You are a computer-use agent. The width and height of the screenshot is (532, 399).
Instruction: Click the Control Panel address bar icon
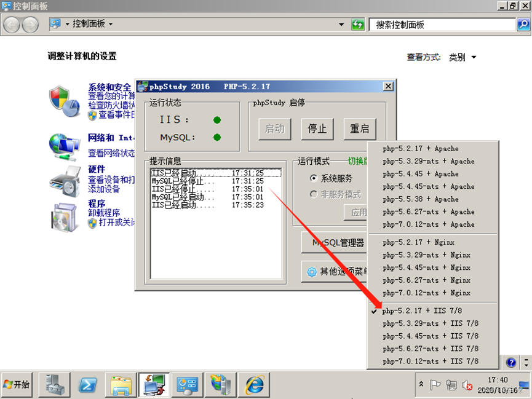point(55,24)
